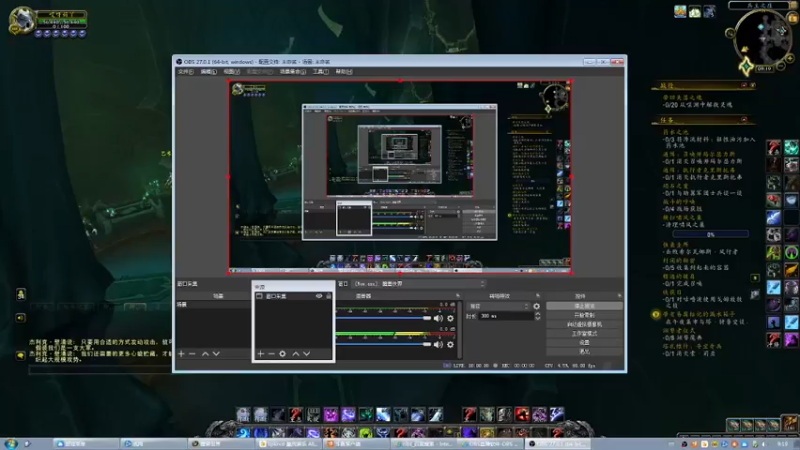Viewport: 800px width, 450px height.
Task: Click the streaming button in OBS Controls
Action: pos(584,306)
